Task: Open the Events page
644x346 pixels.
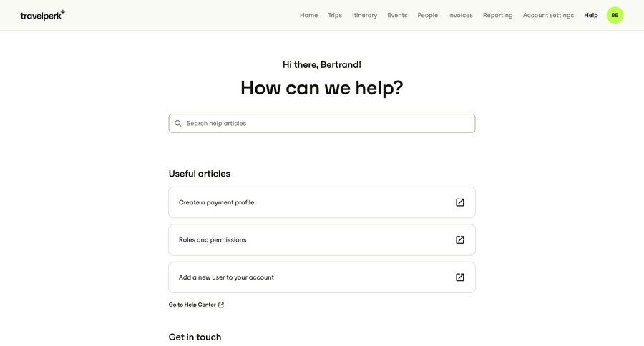Action: click(397, 15)
